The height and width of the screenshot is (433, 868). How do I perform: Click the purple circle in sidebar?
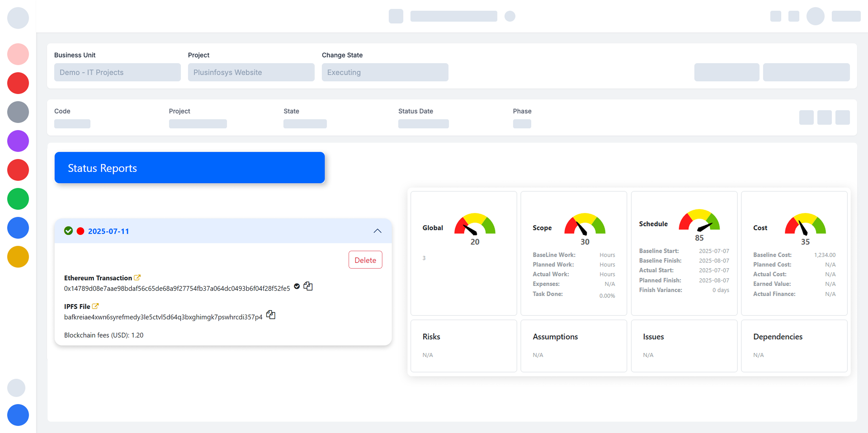[x=18, y=141]
